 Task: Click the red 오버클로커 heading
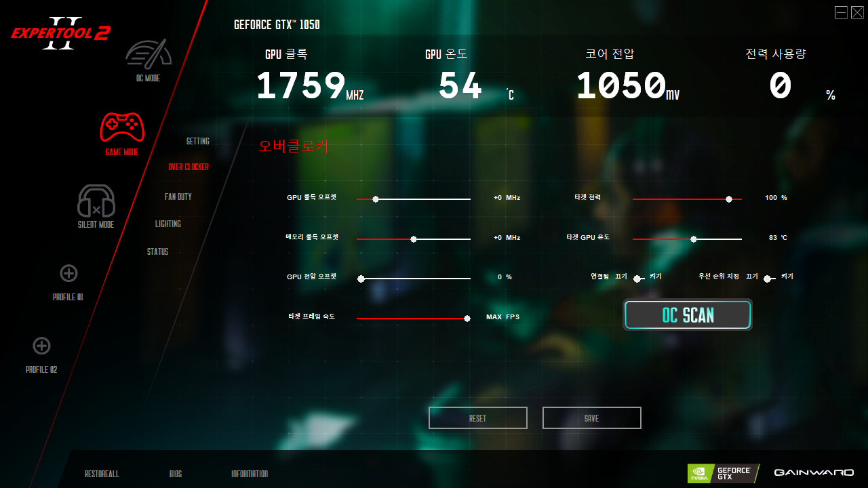293,146
